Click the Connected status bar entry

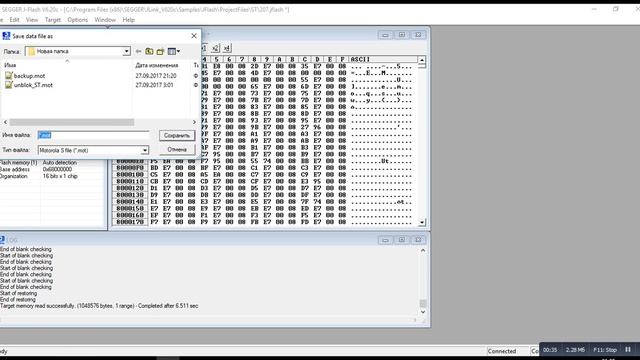502,351
